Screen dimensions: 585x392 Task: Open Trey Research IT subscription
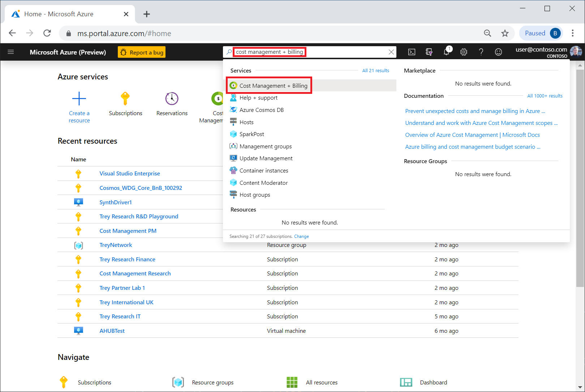click(x=120, y=317)
